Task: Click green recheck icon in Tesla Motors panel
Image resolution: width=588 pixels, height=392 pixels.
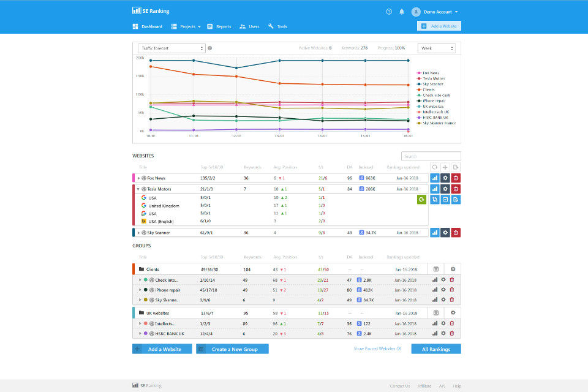Action: [x=421, y=200]
